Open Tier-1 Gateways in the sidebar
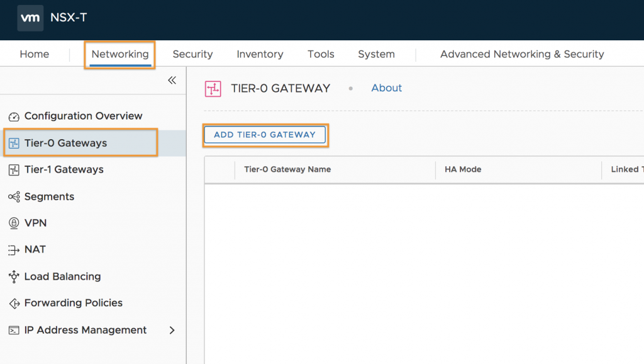 pos(64,169)
